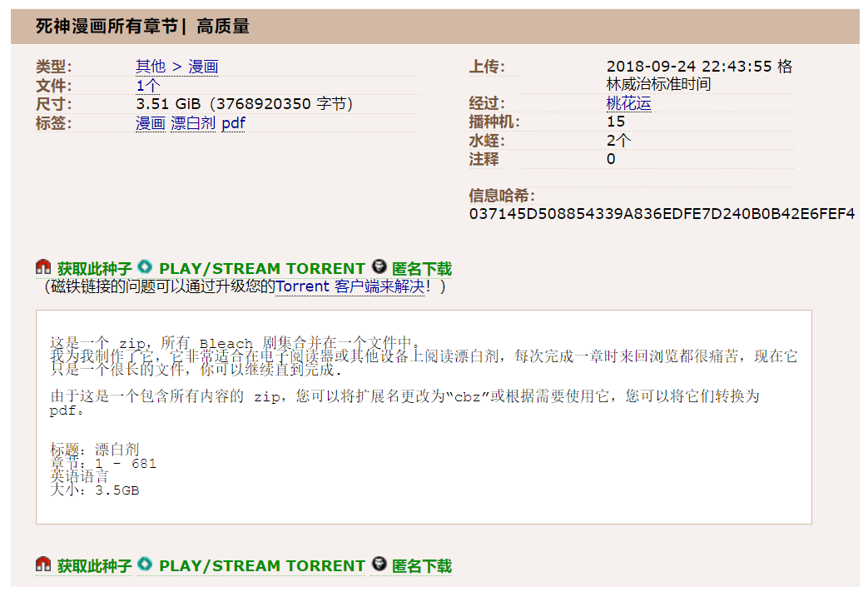Click the comments count 0

tap(611, 159)
